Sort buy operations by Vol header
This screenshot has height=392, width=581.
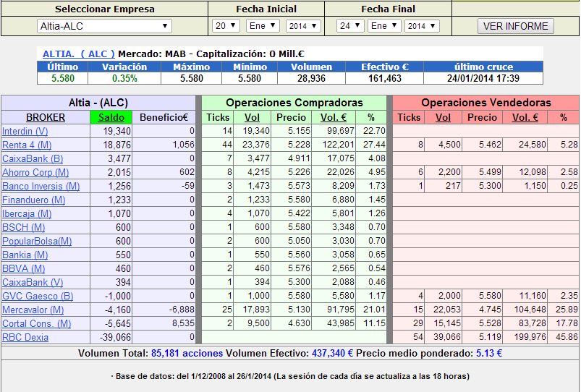pyautogui.click(x=252, y=117)
